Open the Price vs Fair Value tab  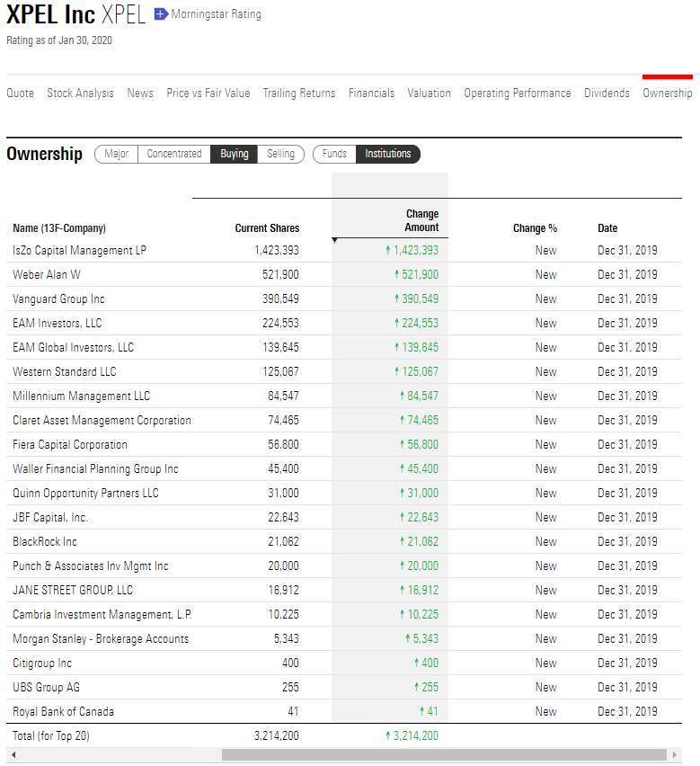pos(208,93)
